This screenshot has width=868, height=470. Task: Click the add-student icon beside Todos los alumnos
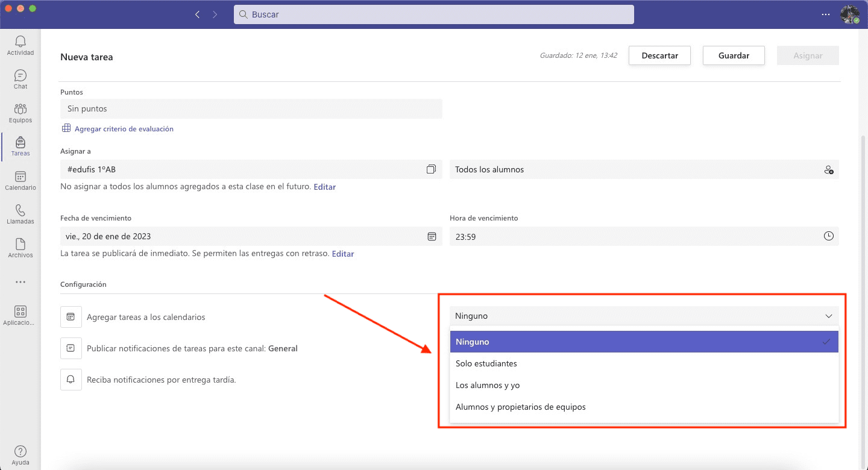click(828, 170)
